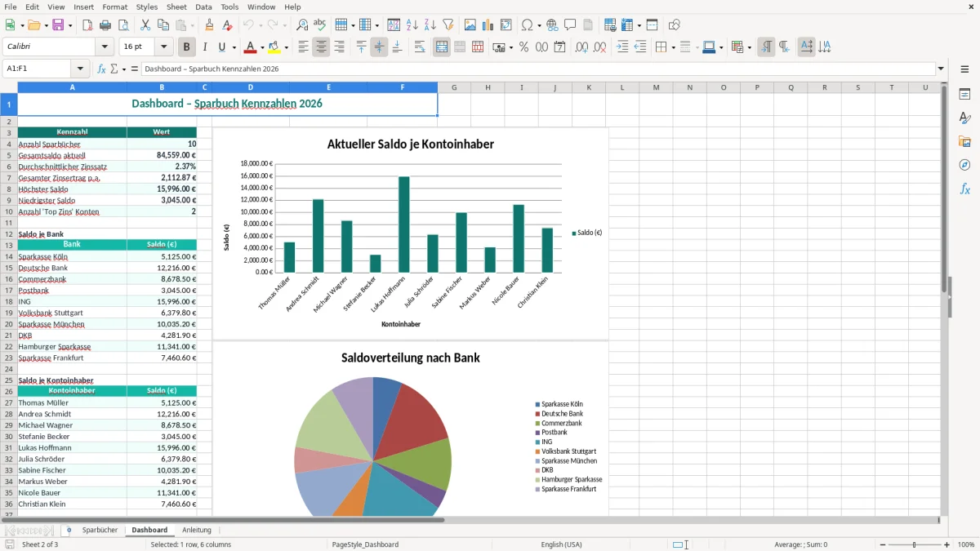Viewport: 980px width, 551px height.
Task: Click the Print icon
Action: (105, 25)
